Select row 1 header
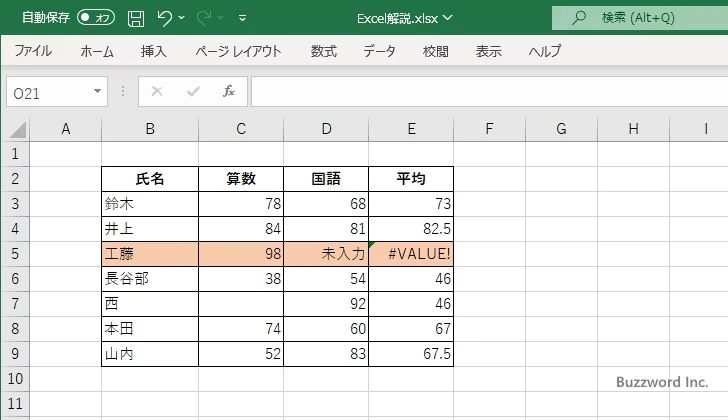The height and width of the screenshot is (420, 728). [x=15, y=154]
